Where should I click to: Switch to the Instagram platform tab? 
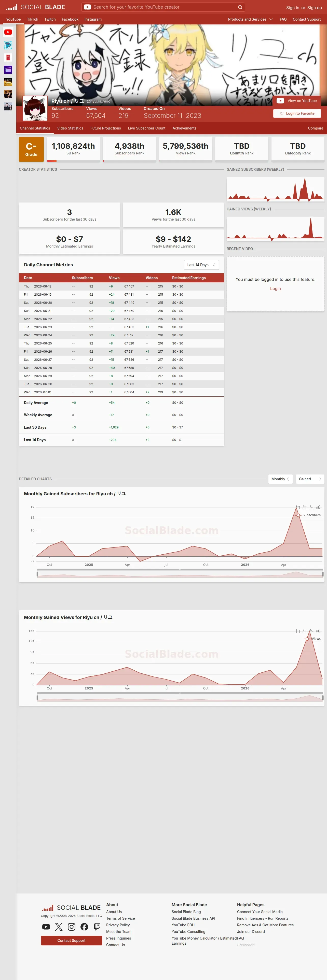(x=93, y=19)
